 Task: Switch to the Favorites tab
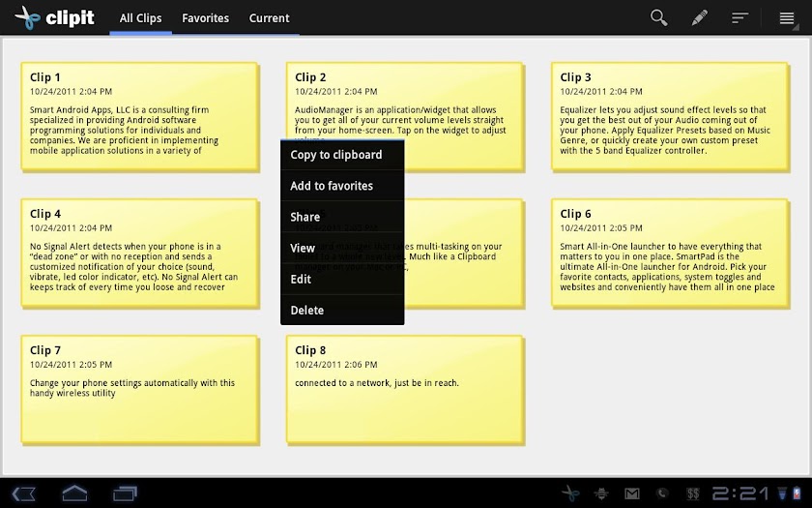205,18
